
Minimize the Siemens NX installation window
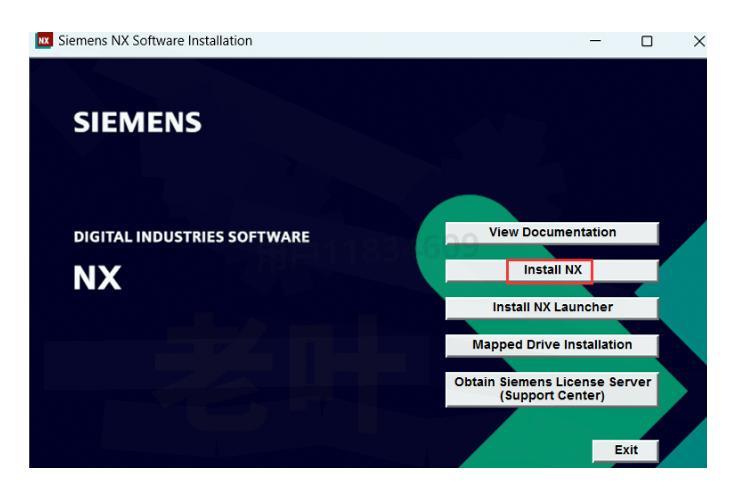(595, 41)
